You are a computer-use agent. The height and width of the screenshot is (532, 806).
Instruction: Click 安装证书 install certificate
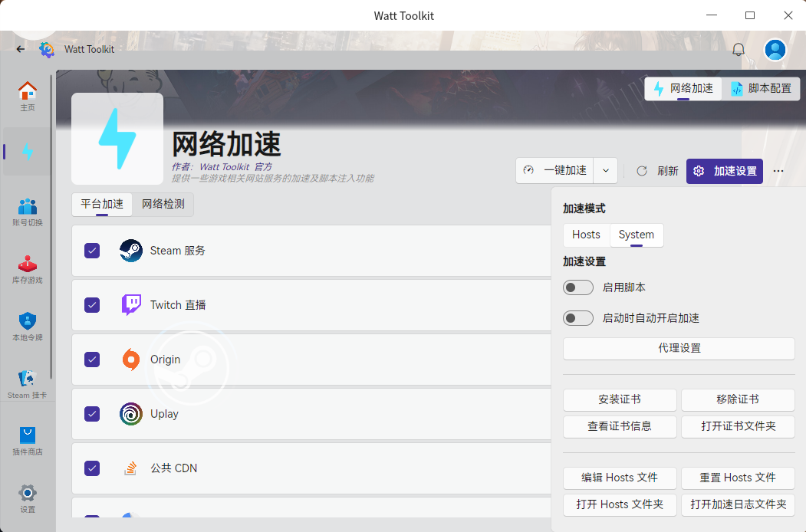620,400
